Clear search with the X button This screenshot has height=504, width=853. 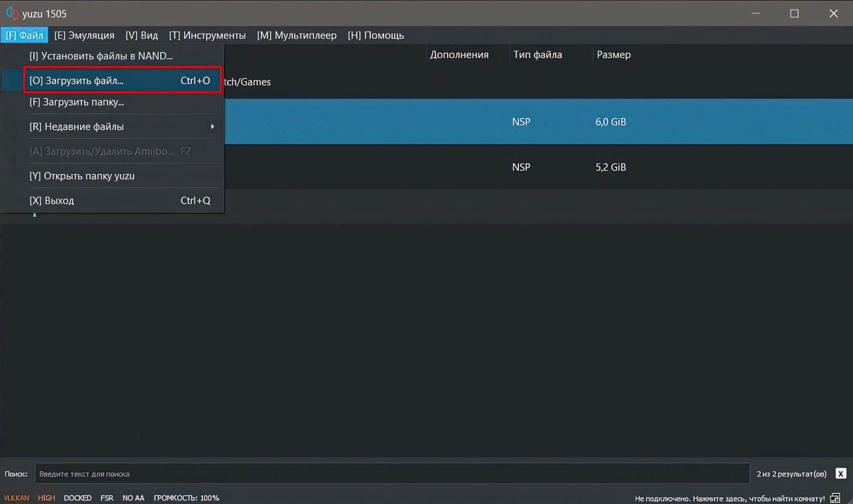pos(841,474)
